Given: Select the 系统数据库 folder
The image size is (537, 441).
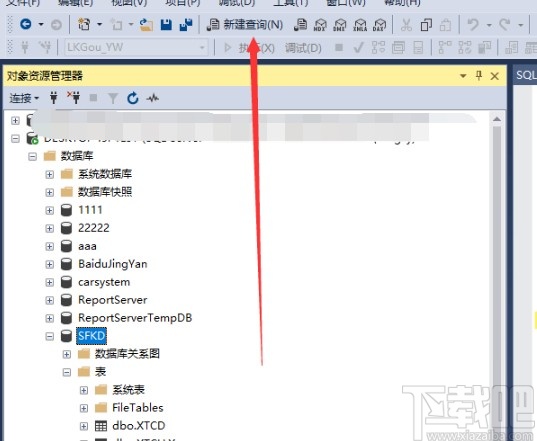Looking at the screenshot, I should [x=105, y=174].
